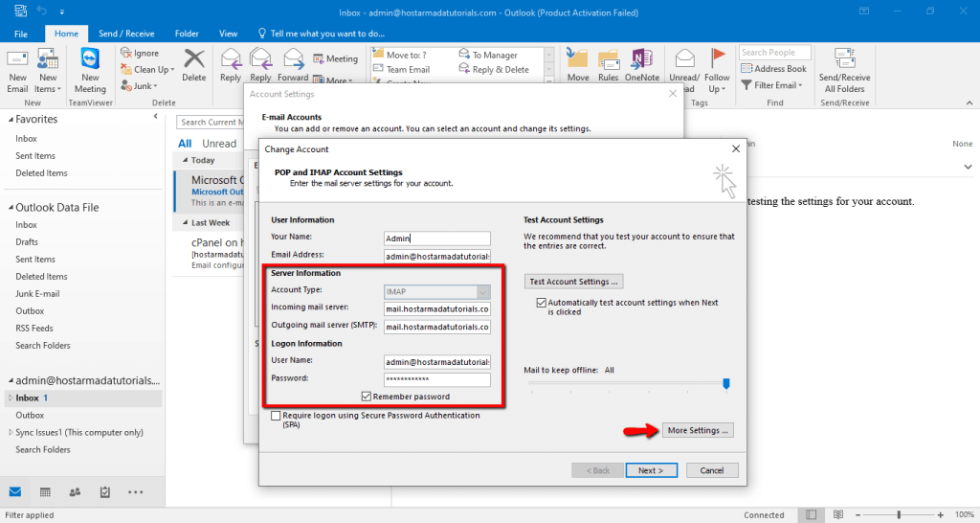Image resolution: width=980 pixels, height=523 pixels.
Task: Switch to Calendar view in navigation bar
Action: (45, 491)
